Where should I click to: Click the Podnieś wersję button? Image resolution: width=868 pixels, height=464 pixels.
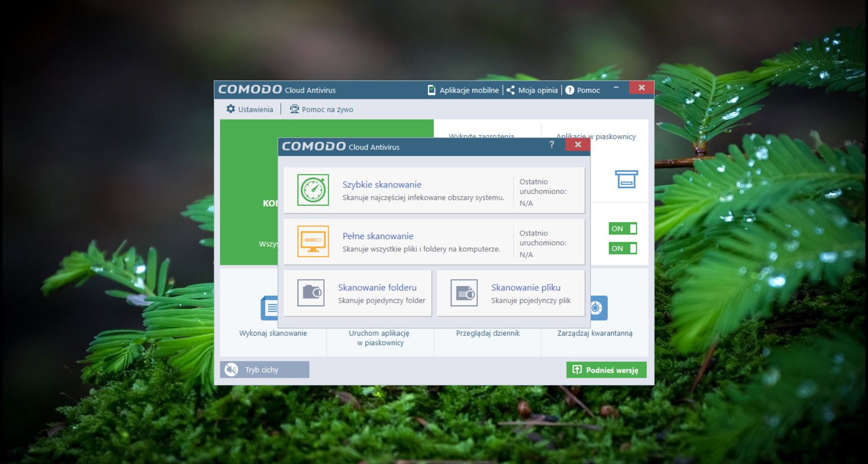coord(606,370)
